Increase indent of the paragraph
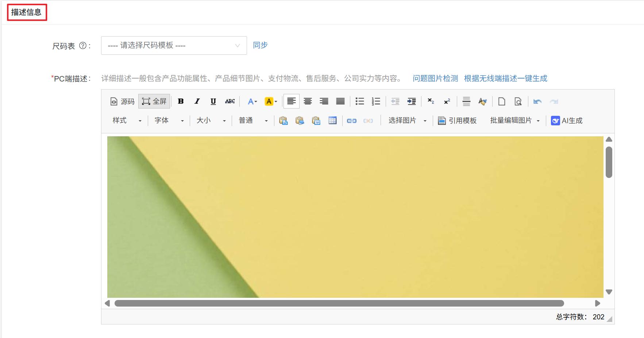The width and height of the screenshot is (644, 338). click(412, 102)
